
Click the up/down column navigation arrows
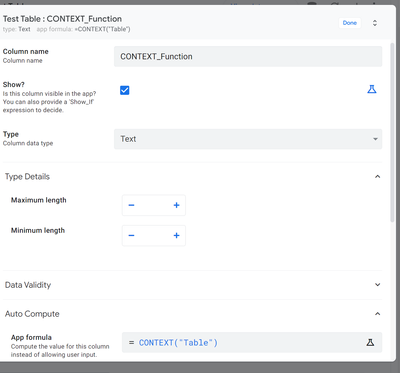[x=375, y=23]
